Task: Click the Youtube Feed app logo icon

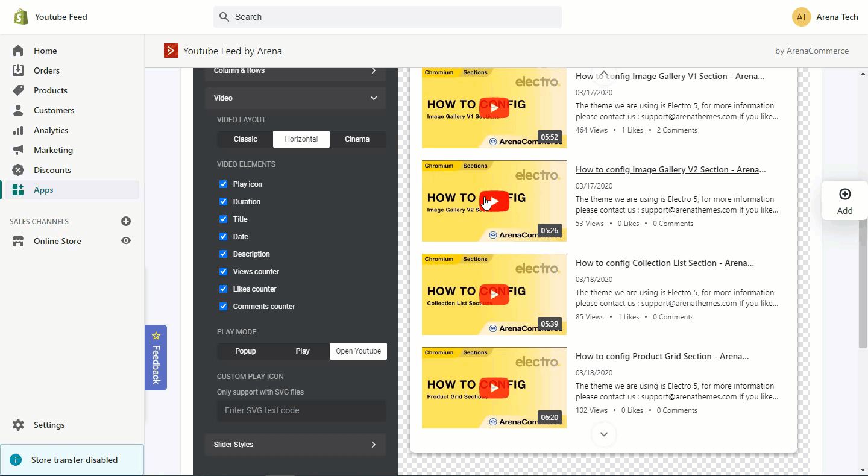Action: [x=171, y=51]
